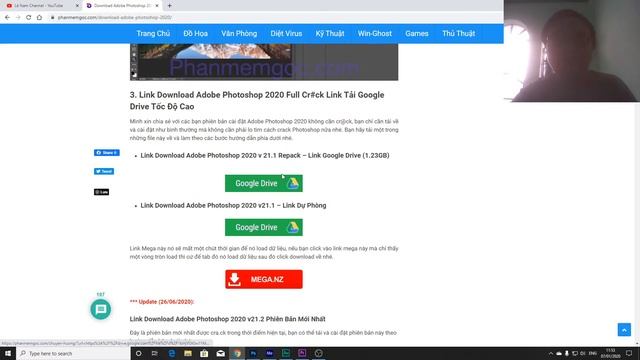The width and height of the screenshot is (640, 360).
Task: Launch Microsoft Edge from the taskbar
Action: point(172,353)
